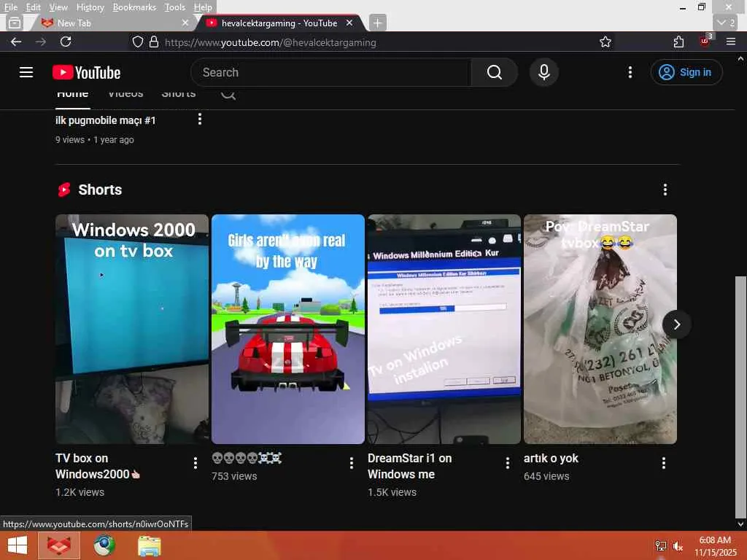Open uBlock Origin extension popup
The width and height of the screenshot is (747, 560).
tap(705, 42)
